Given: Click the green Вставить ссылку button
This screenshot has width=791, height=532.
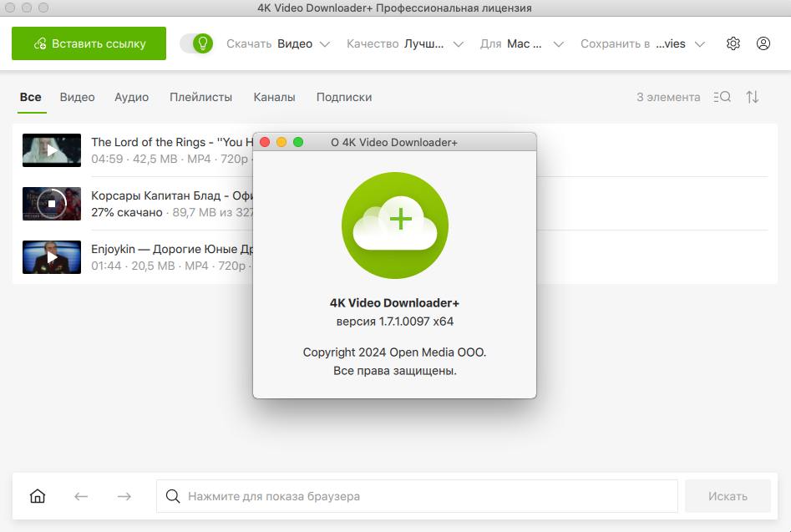Looking at the screenshot, I should [x=89, y=43].
